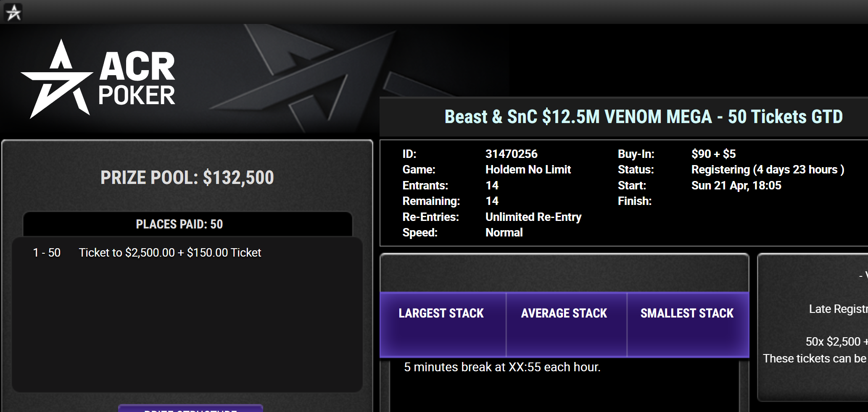
Task: Click the 5 minutes break notice text
Action: pos(502,367)
